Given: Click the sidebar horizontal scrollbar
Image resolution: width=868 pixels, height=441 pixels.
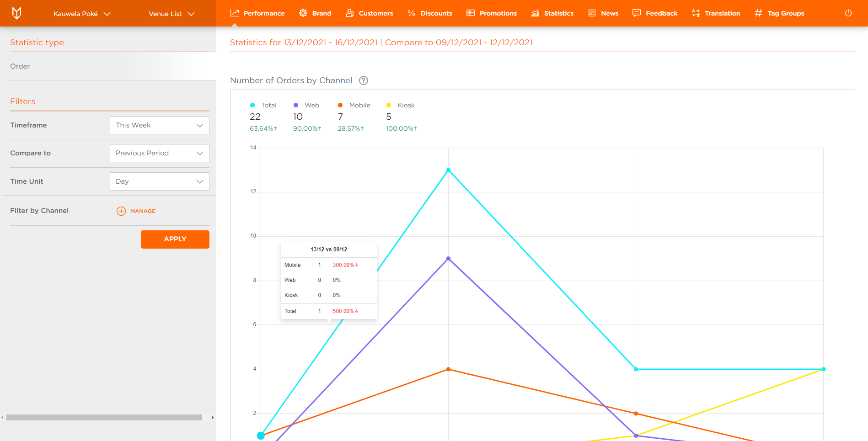Looking at the screenshot, I should (104, 417).
